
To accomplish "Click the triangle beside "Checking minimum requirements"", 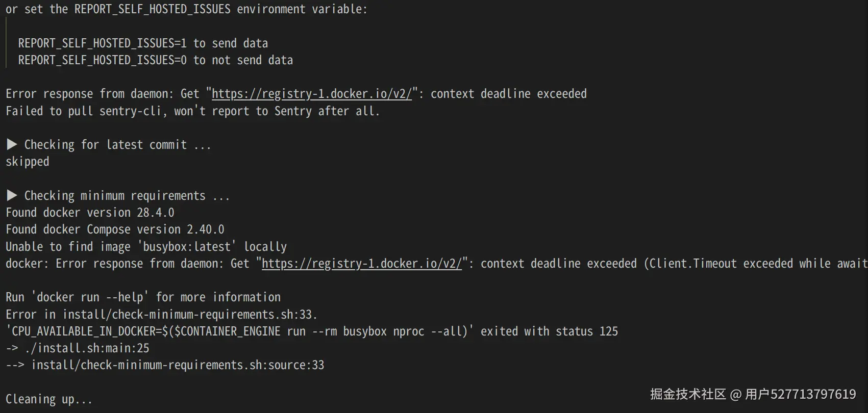I will coord(12,196).
